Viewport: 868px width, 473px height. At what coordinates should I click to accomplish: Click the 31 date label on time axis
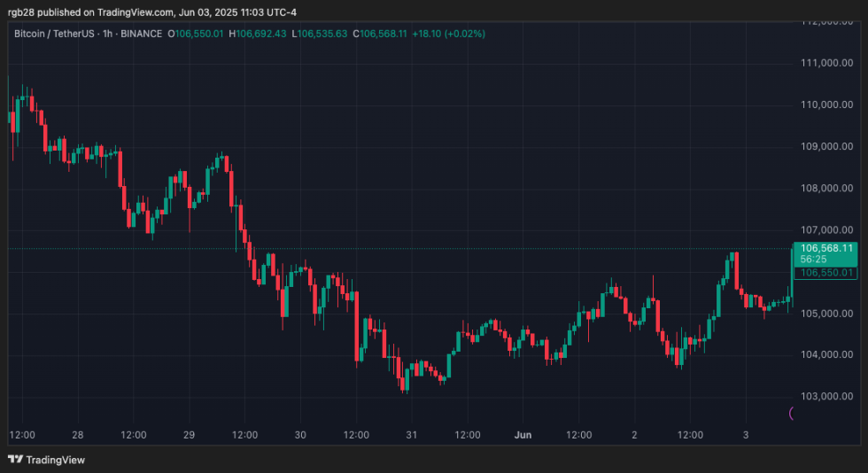412,435
